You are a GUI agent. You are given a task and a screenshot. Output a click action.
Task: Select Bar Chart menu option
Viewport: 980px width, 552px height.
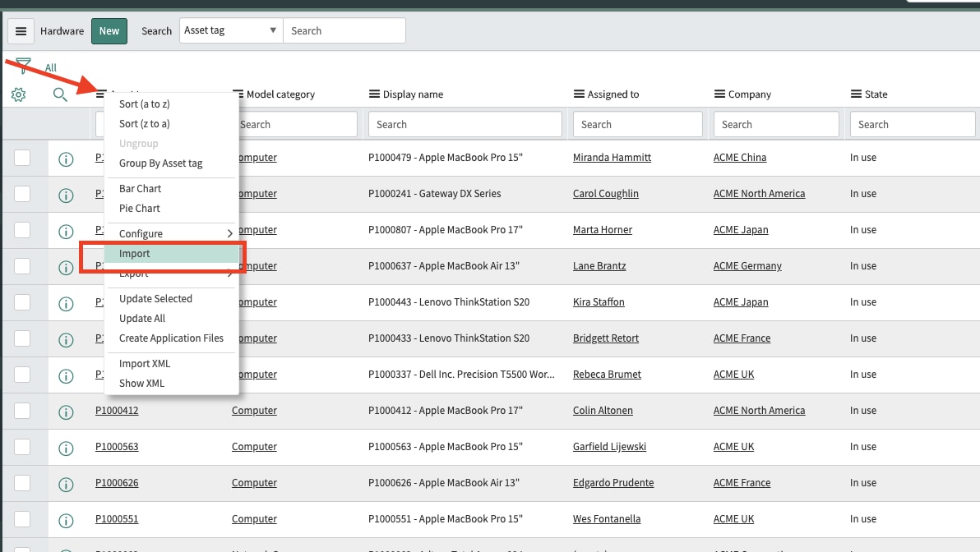(x=140, y=189)
